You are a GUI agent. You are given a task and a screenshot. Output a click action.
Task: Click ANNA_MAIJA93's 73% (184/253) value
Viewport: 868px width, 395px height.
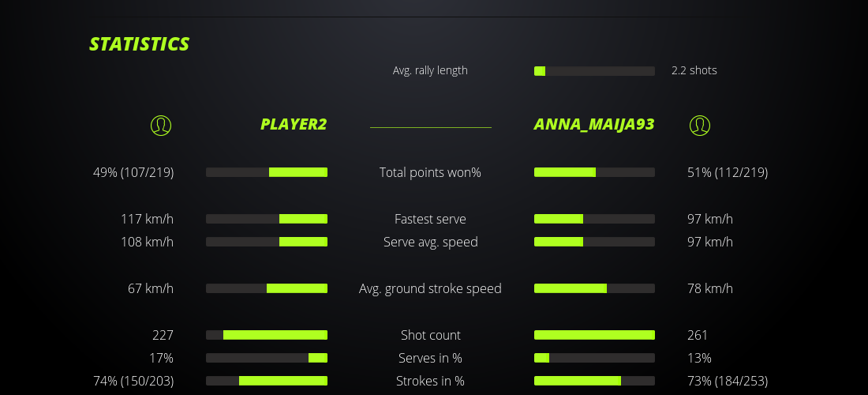(x=728, y=381)
